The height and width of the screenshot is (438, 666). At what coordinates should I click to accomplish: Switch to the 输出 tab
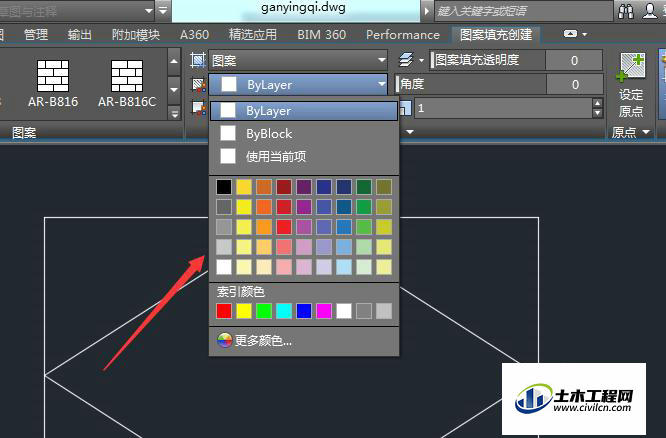click(x=79, y=34)
